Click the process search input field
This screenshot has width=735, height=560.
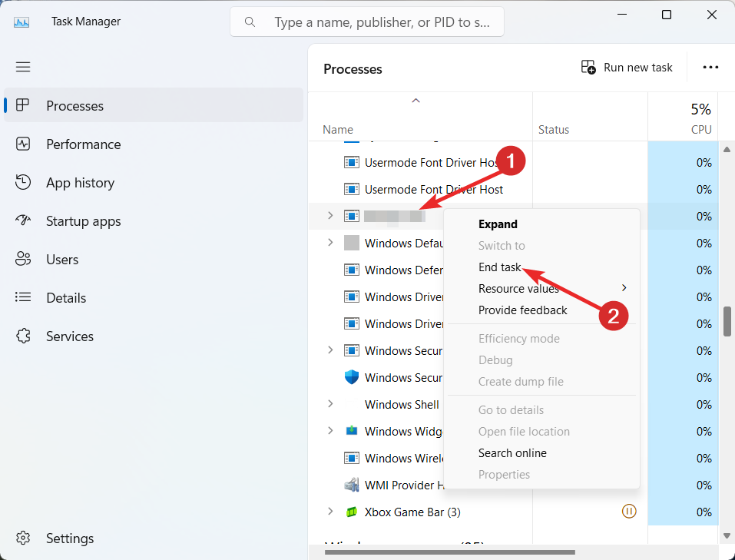click(x=381, y=22)
